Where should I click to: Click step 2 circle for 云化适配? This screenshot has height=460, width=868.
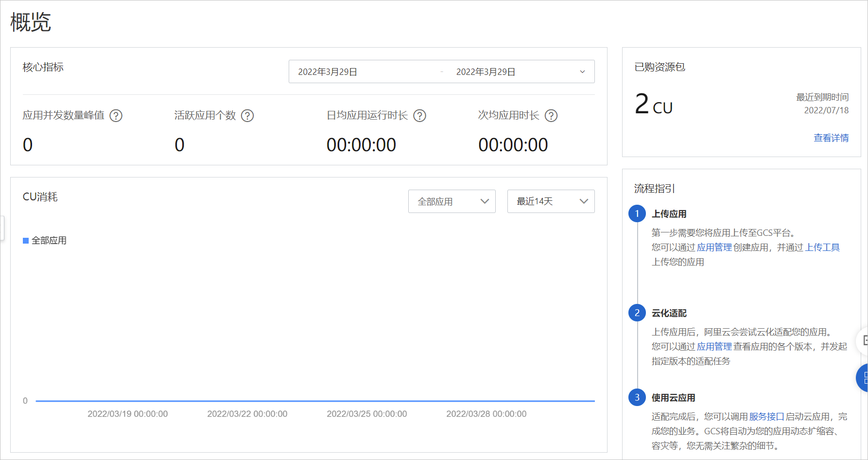click(x=637, y=313)
